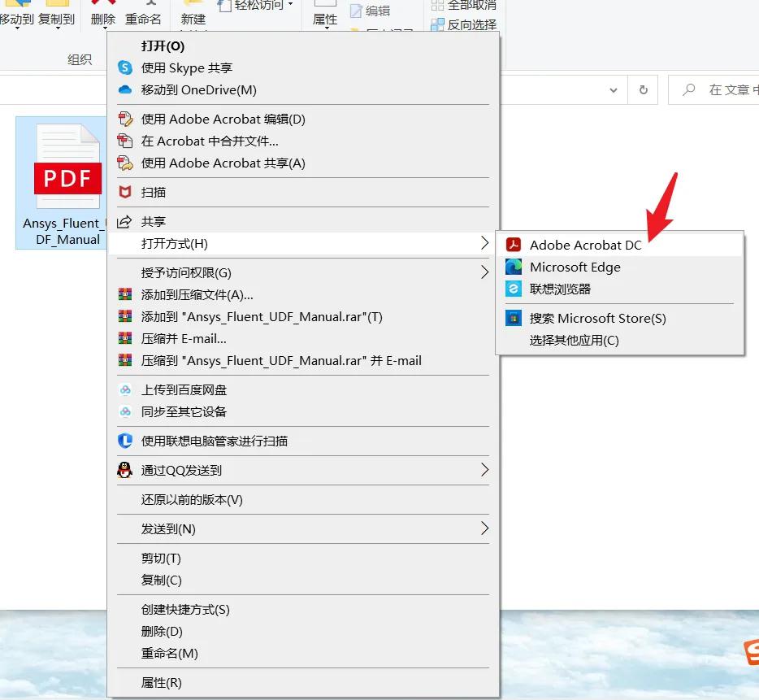The height and width of the screenshot is (700, 759).
Task: Expand the 打开方式(H) submenu arrow
Action: 484,243
